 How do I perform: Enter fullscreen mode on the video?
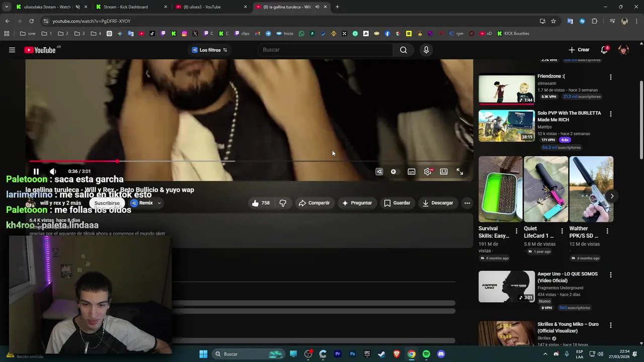[460, 171]
